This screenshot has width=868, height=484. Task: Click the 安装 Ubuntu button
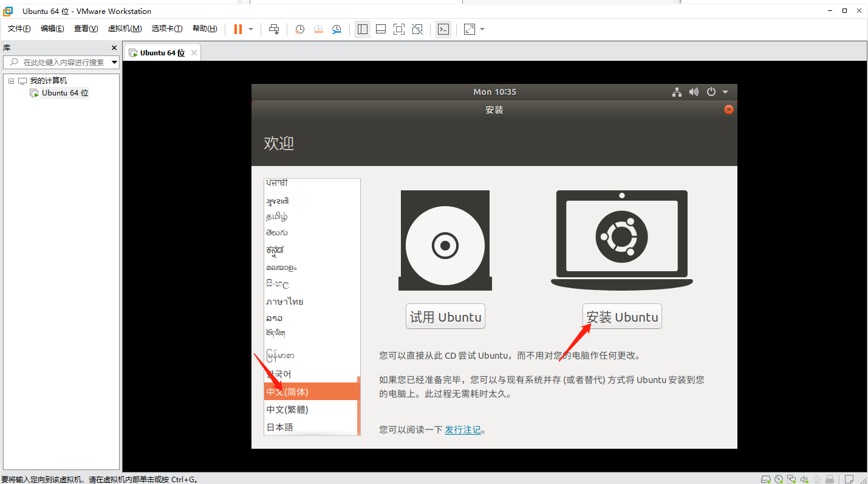[622, 317]
